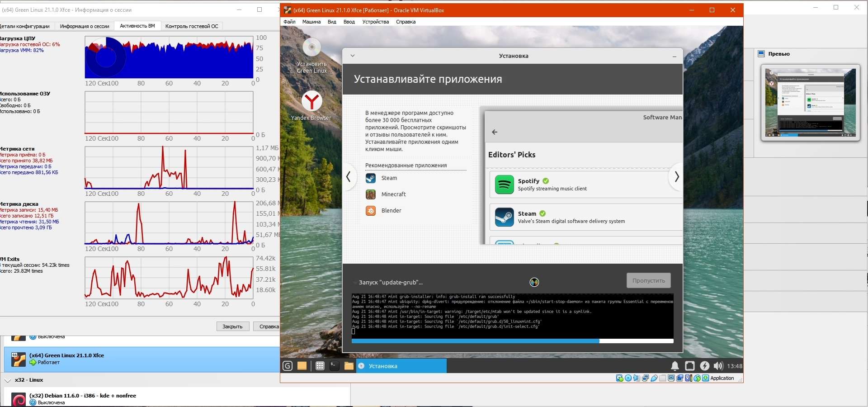Click the VM preview thumbnail
868x407 pixels.
point(810,103)
